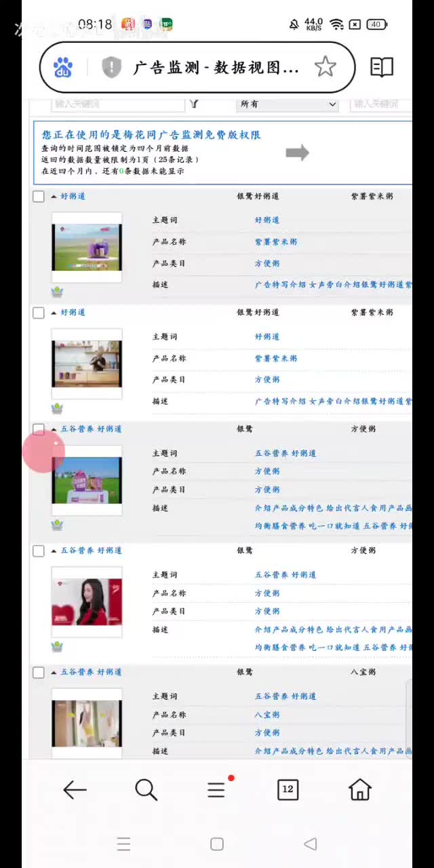Open the browser menu with red dot
This screenshot has height=868, width=434.
pyautogui.click(x=218, y=789)
